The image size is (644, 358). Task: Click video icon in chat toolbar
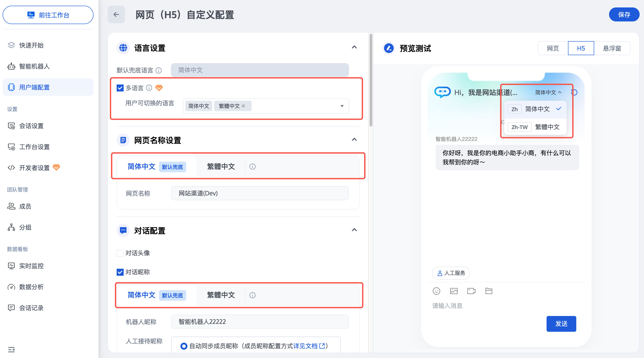(471, 291)
